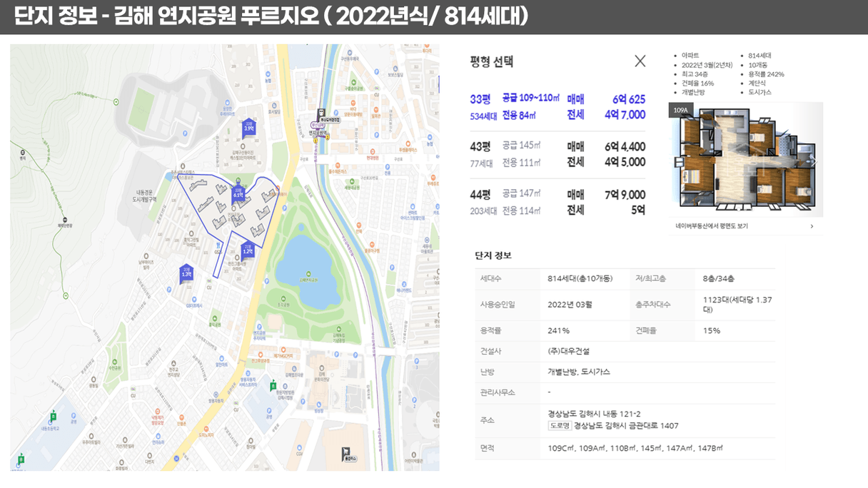Click the 개별난방, 도시가스 heating value

pos(579,372)
